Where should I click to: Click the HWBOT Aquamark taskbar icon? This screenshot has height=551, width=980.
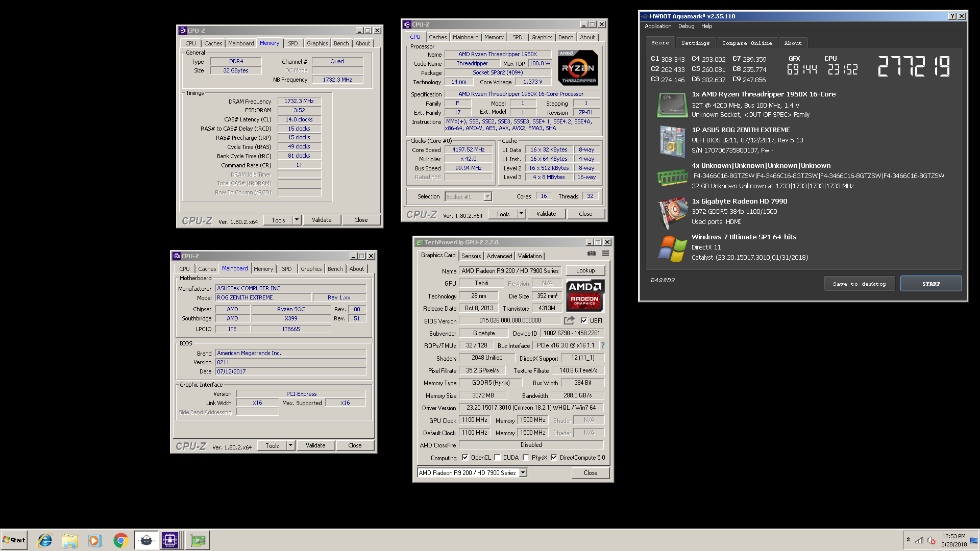[x=146, y=540]
